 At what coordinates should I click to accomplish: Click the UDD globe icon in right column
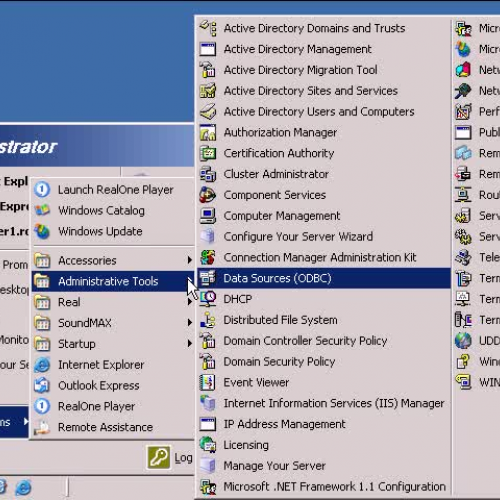tap(463, 341)
